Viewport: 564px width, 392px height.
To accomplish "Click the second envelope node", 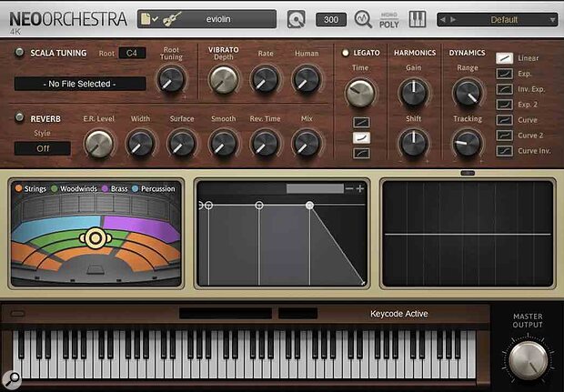I will click(259, 206).
